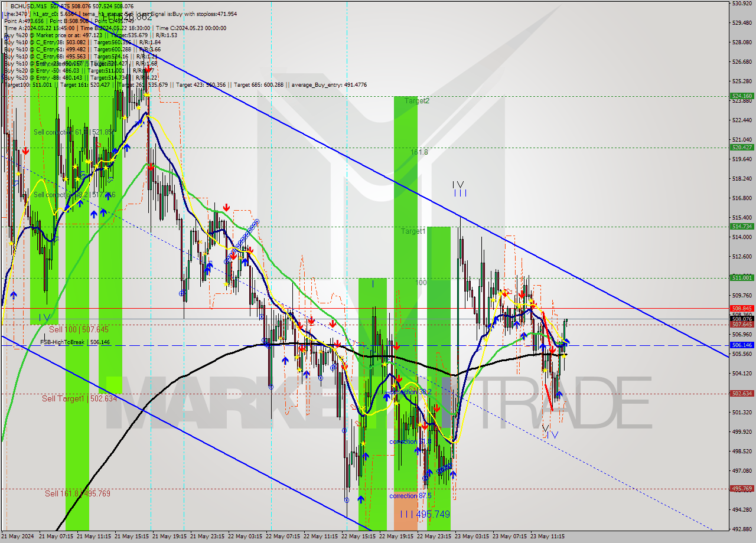This screenshot has width=756, height=543.
Task: Click the 501.320 price axis label
Action: point(742,412)
